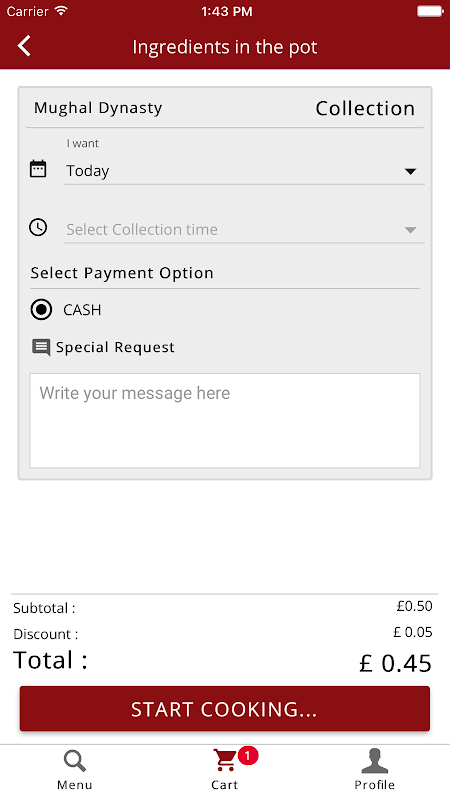
Task: Switch to the Profile tab label
Action: tap(374, 785)
